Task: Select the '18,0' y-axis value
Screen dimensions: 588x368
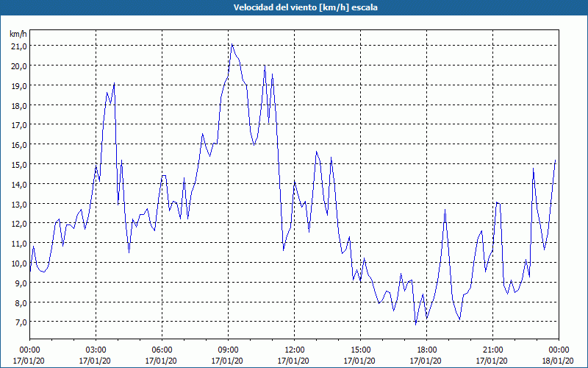Action: [x=19, y=105]
